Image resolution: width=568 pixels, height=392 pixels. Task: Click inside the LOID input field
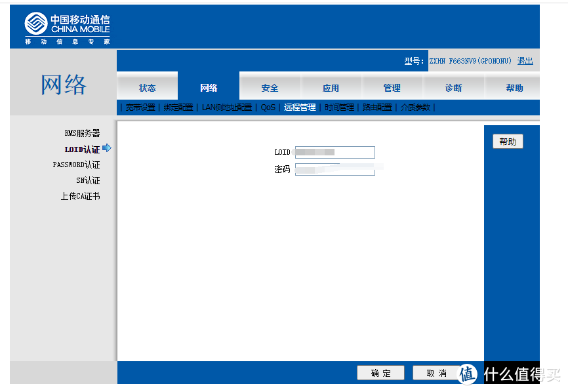[x=335, y=152]
